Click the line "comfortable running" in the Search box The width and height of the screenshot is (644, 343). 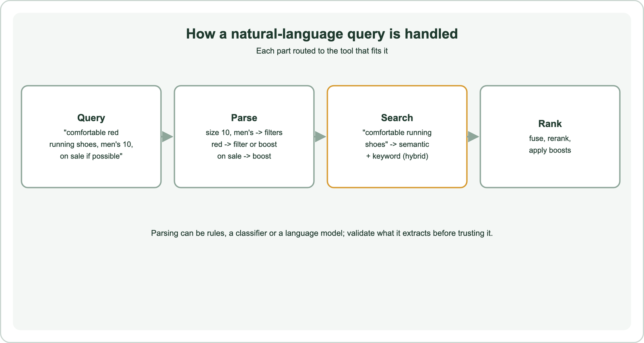[x=397, y=133]
